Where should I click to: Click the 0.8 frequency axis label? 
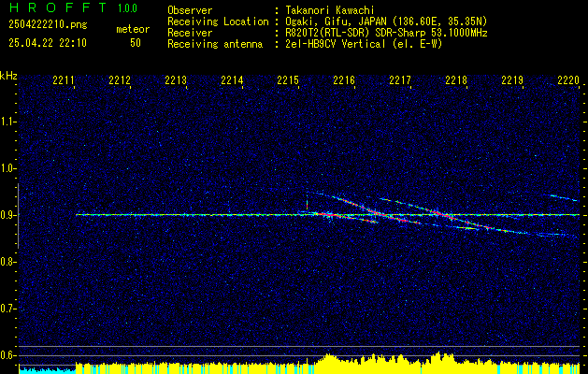click(7, 262)
